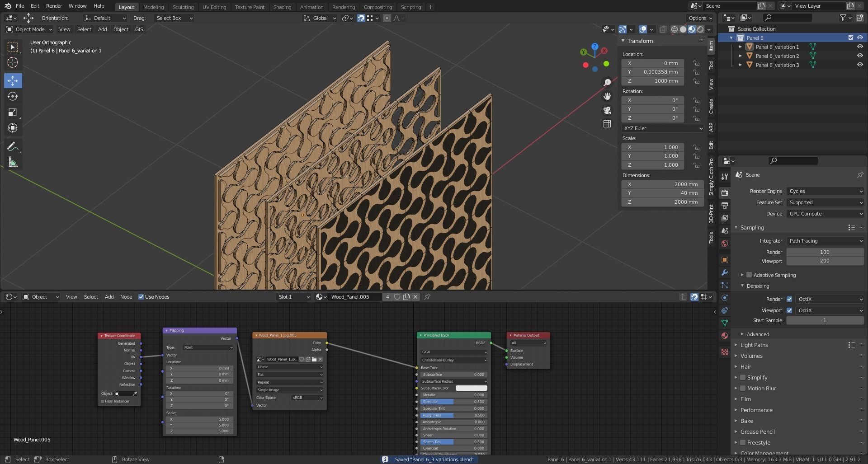
Task: Click the Subsurface Color white swatch
Action: coord(471,388)
